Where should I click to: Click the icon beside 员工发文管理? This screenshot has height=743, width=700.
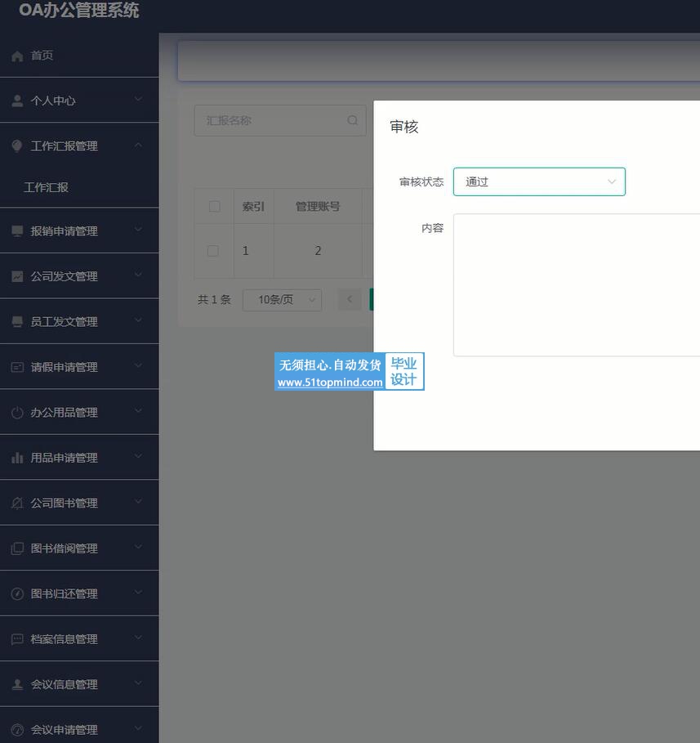tap(17, 322)
